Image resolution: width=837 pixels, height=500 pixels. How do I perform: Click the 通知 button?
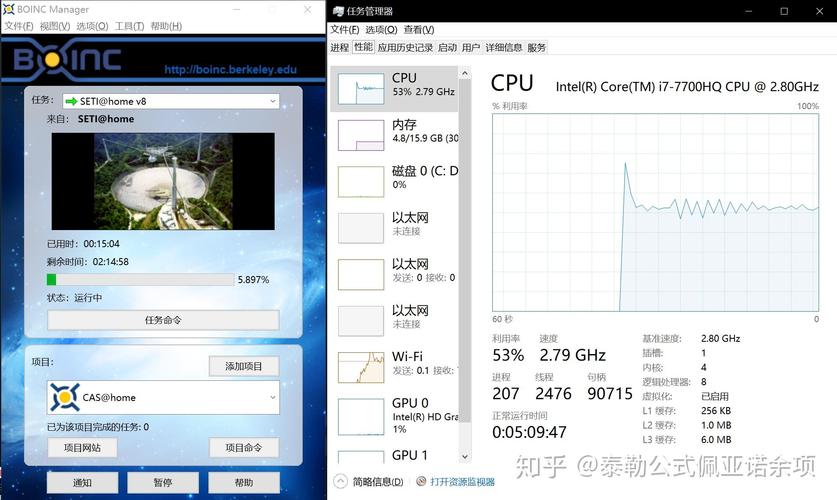point(82,482)
